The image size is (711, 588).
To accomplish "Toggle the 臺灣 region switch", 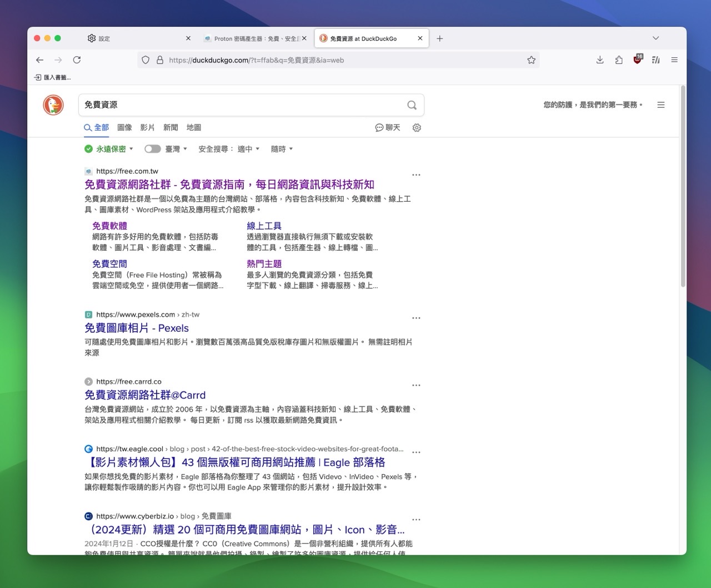I will [152, 149].
